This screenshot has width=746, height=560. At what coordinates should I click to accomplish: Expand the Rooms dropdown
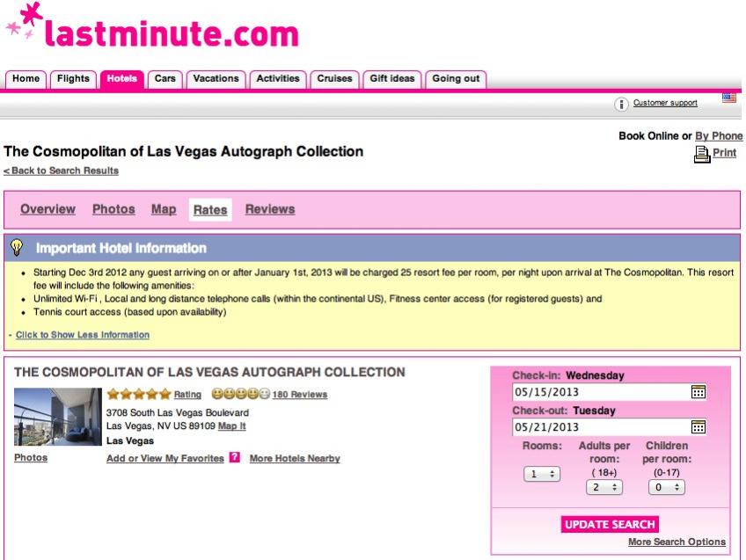click(542, 474)
